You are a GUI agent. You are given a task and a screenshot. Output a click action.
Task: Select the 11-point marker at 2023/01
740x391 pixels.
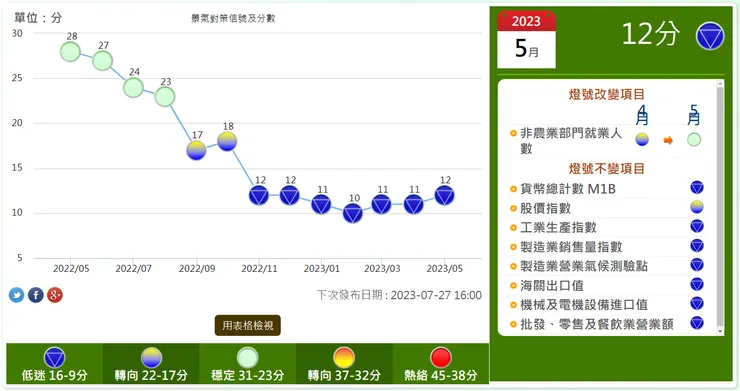coord(321,204)
